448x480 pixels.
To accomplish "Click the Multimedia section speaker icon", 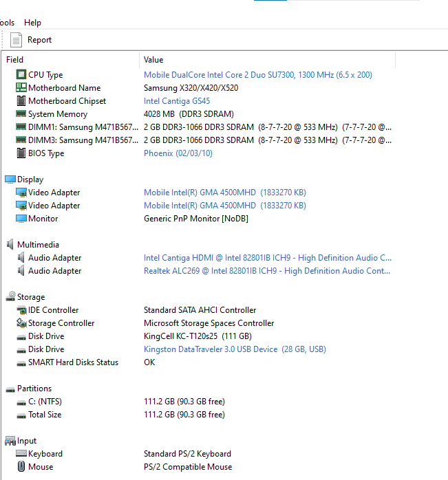I will pos(10,244).
